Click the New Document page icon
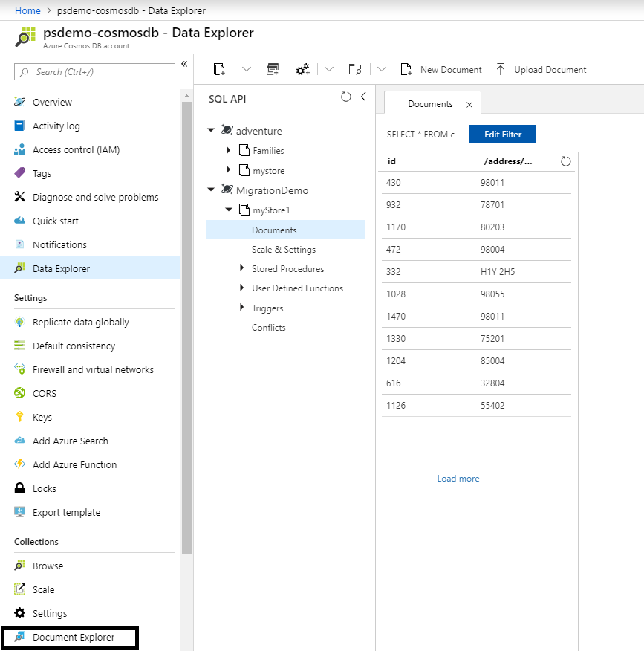Screen dimensions: 644x651 click(406, 69)
